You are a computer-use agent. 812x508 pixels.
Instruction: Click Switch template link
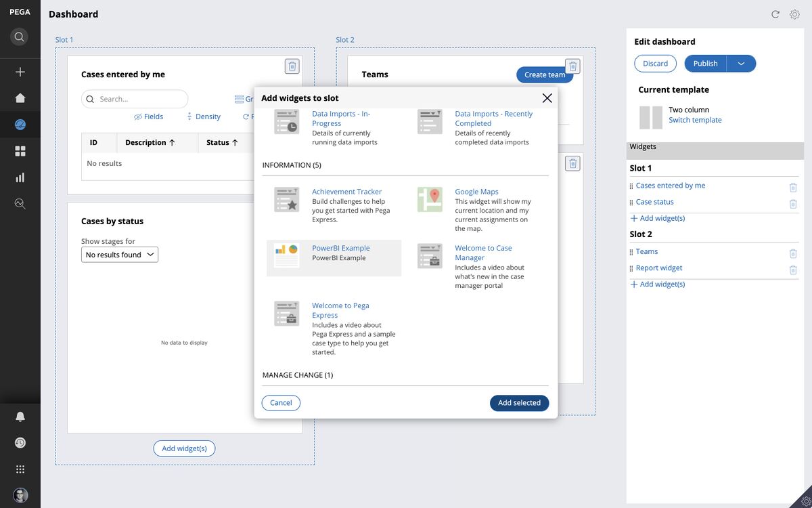point(695,120)
